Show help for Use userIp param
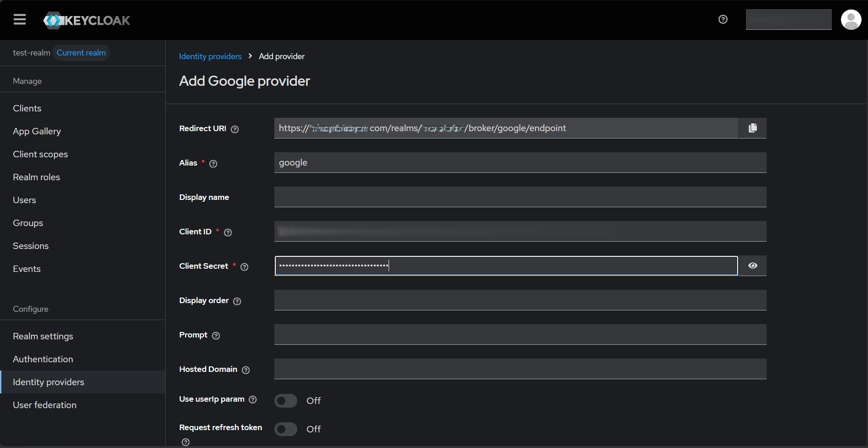The height and width of the screenshot is (448, 868). click(x=253, y=399)
